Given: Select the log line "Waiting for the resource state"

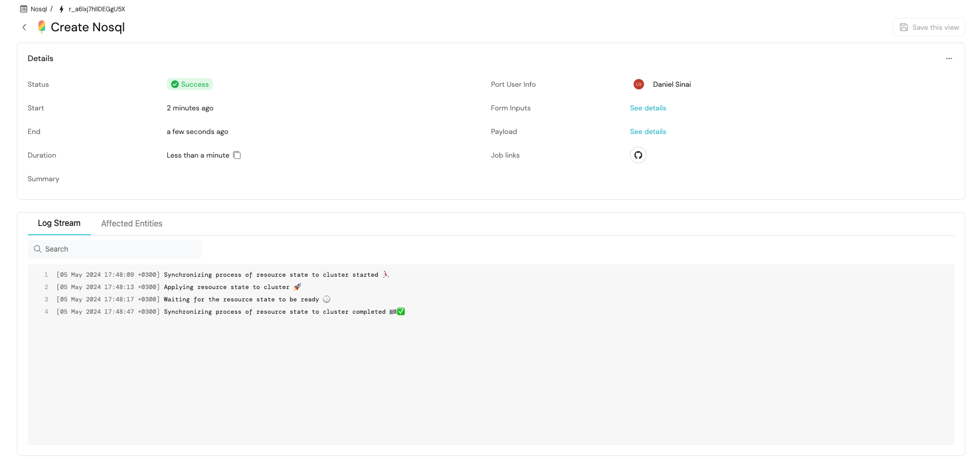Looking at the screenshot, I should 241,299.
